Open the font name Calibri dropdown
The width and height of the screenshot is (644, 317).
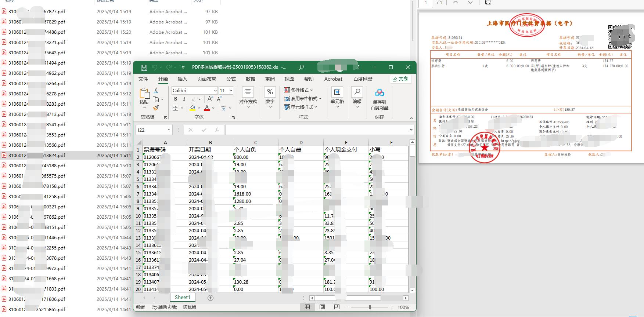(215, 91)
